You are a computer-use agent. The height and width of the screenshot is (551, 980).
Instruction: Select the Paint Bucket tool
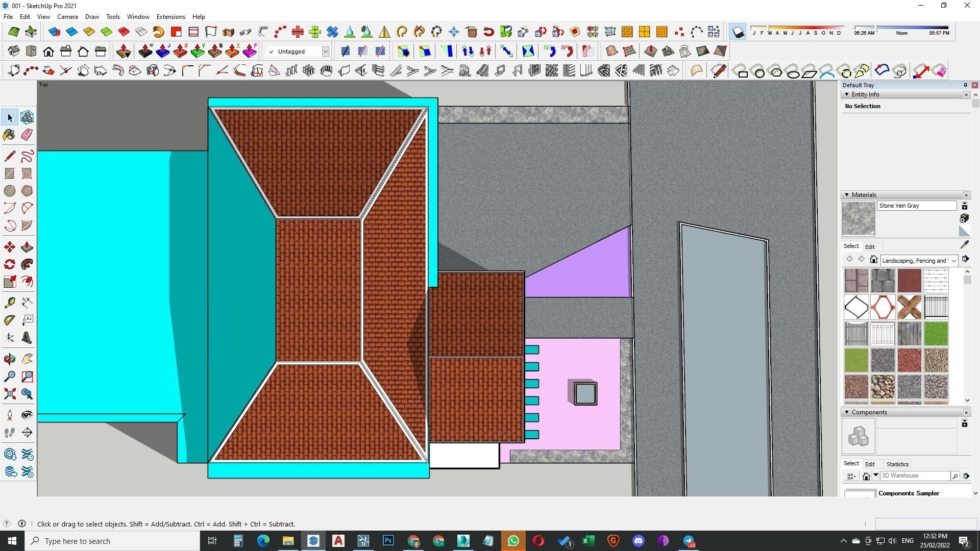(x=9, y=135)
